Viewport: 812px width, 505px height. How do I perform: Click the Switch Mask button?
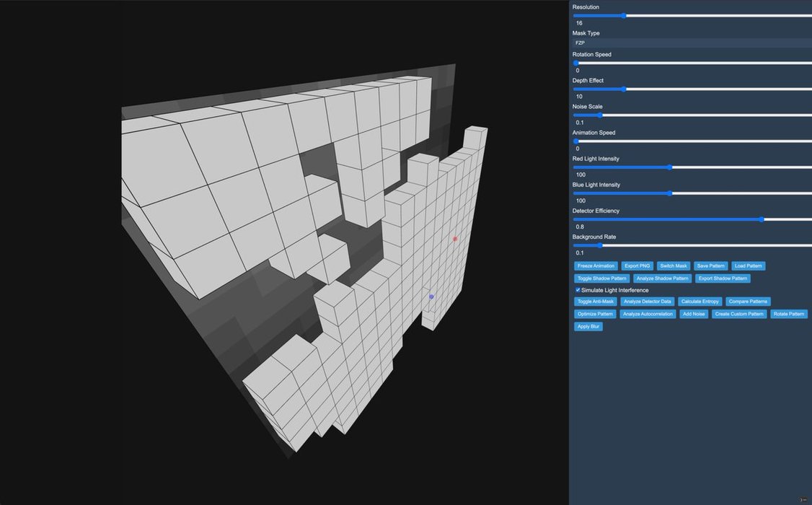click(x=674, y=266)
